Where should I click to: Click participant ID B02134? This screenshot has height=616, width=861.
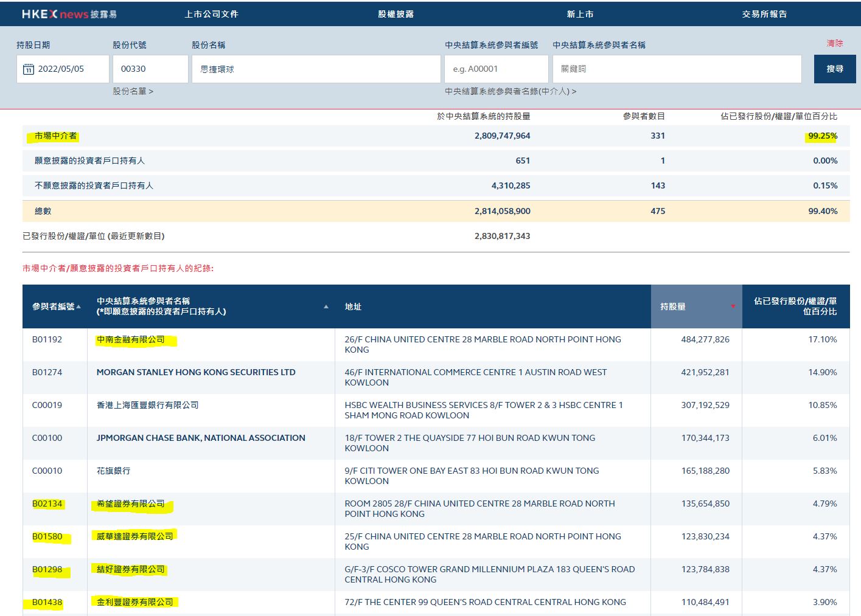[47, 504]
